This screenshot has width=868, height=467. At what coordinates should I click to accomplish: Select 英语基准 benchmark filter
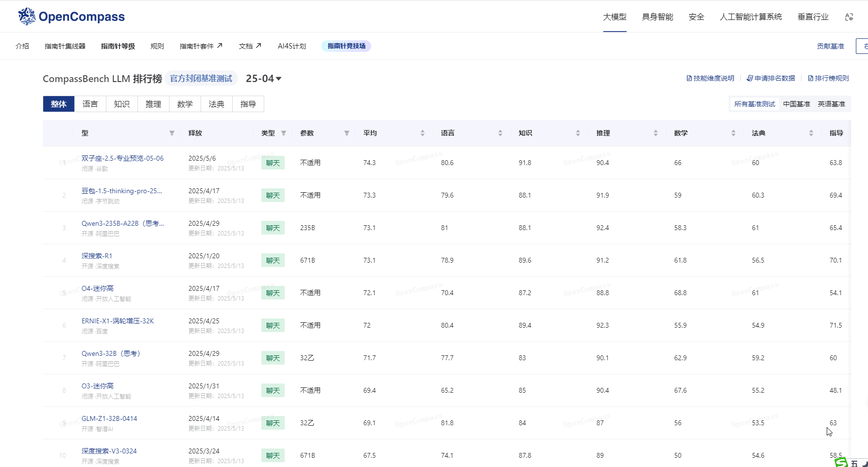pos(832,104)
